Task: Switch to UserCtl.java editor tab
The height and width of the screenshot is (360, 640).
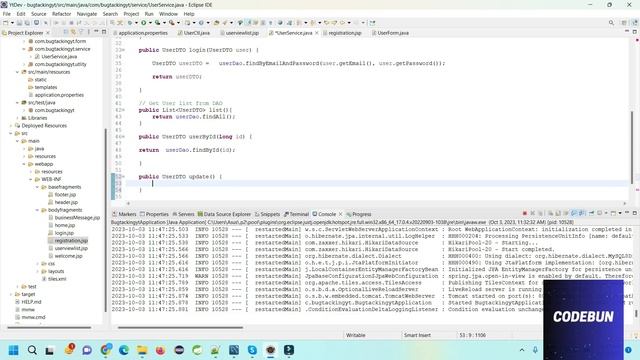Action: (194, 33)
